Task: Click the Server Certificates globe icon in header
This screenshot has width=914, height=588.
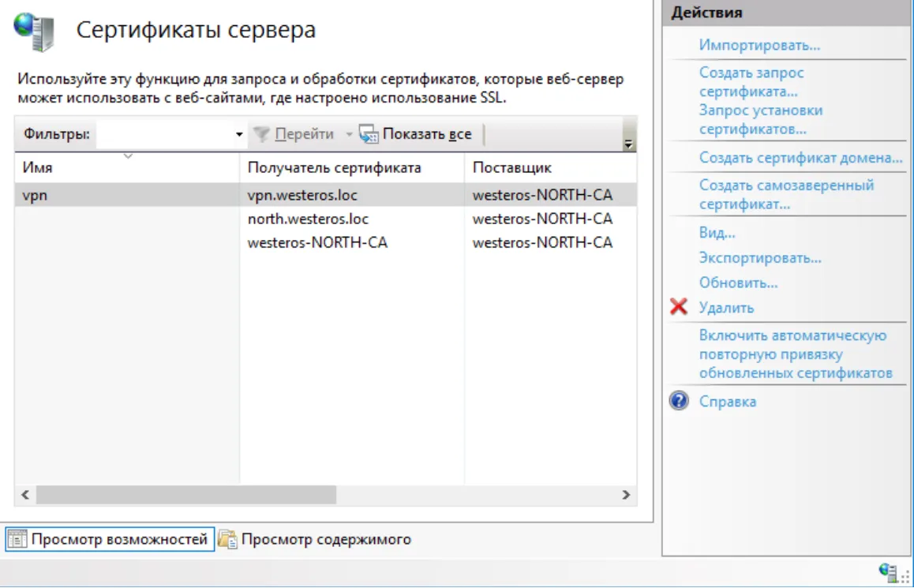Action: 34,32
